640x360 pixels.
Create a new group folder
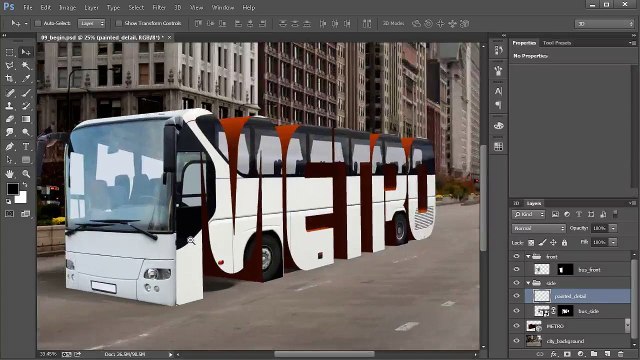[594, 354]
